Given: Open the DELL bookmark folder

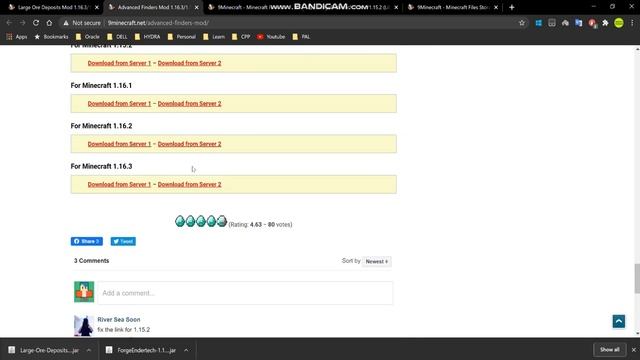Looking at the screenshot, I should (x=117, y=37).
